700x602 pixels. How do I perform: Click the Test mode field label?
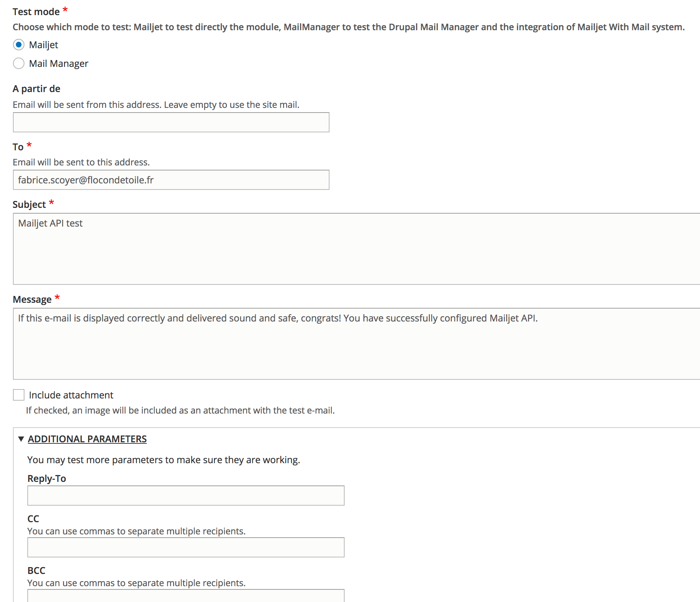coord(36,12)
